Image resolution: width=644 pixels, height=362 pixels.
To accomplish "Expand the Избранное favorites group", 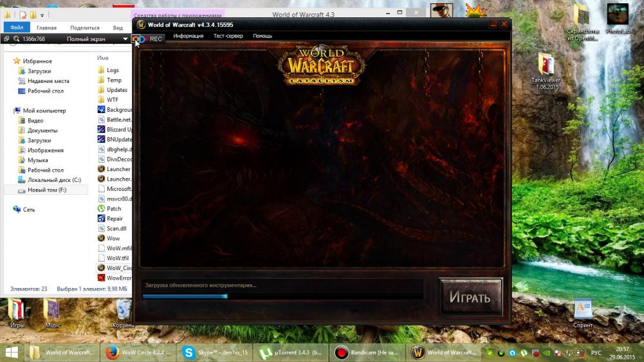I will 9,61.
